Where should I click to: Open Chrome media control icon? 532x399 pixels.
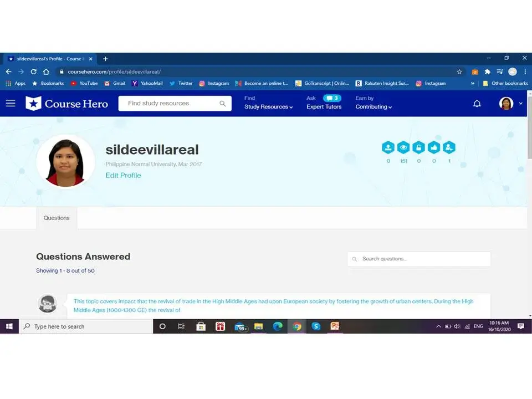click(500, 71)
